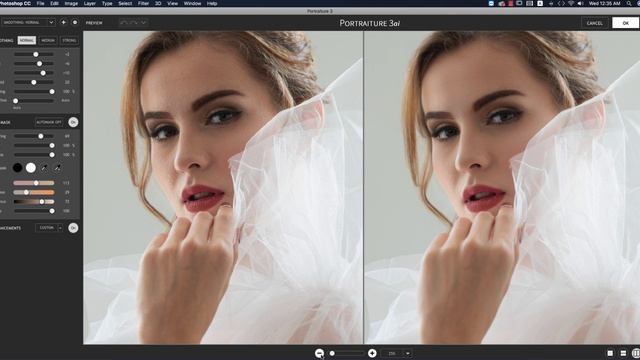Click the Cancel button
This screenshot has width=640, height=360.
[595, 23]
